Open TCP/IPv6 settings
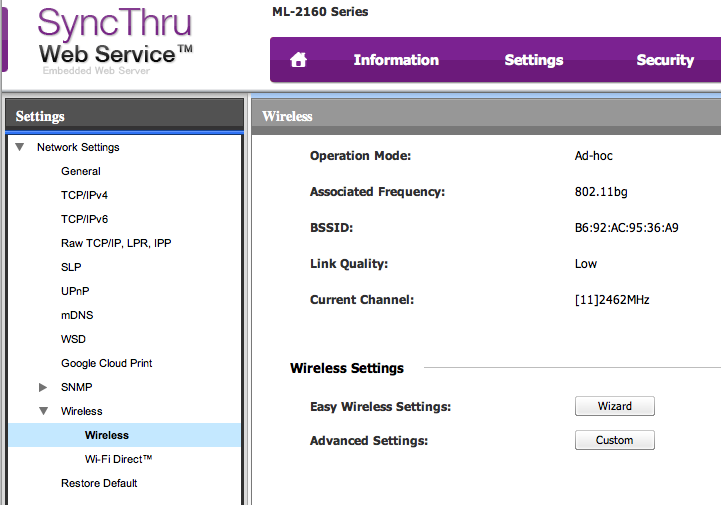The width and height of the screenshot is (721, 505). pyautogui.click(x=84, y=219)
